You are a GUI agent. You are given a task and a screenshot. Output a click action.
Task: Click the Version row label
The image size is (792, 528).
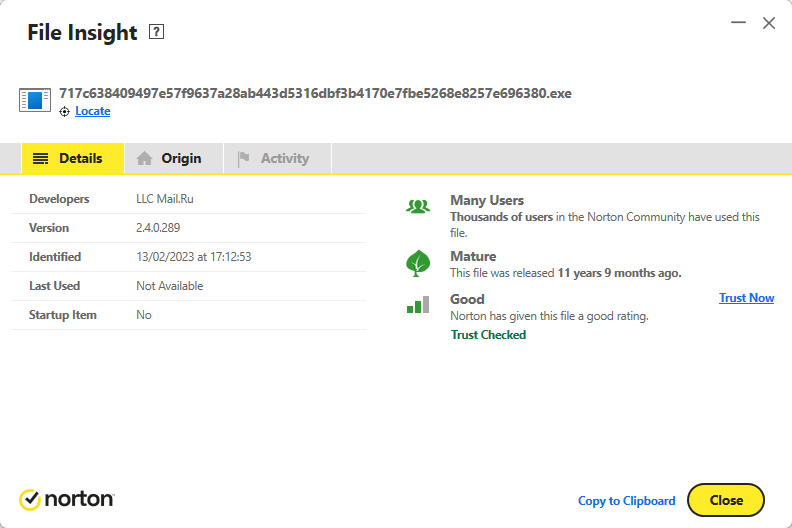(49, 228)
